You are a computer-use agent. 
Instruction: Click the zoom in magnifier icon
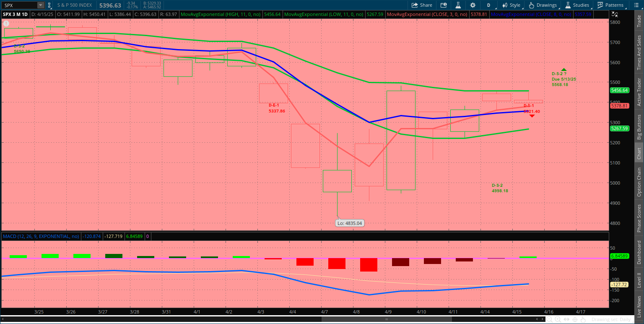pyautogui.click(x=558, y=319)
